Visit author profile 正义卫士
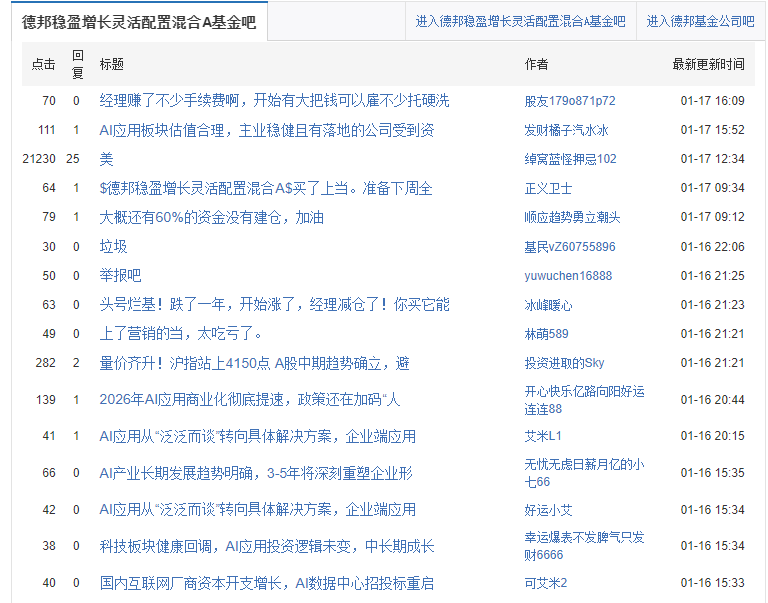This screenshot has height=603, width=768. coord(548,188)
